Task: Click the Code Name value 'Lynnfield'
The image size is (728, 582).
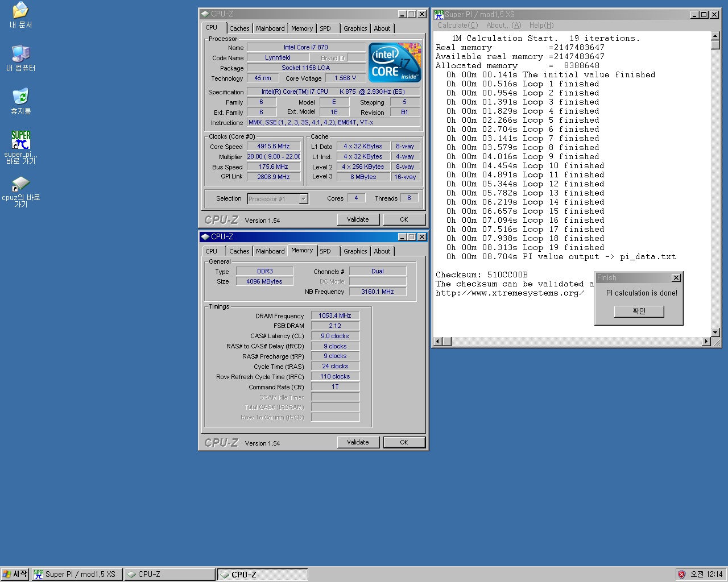Action: [278, 57]
